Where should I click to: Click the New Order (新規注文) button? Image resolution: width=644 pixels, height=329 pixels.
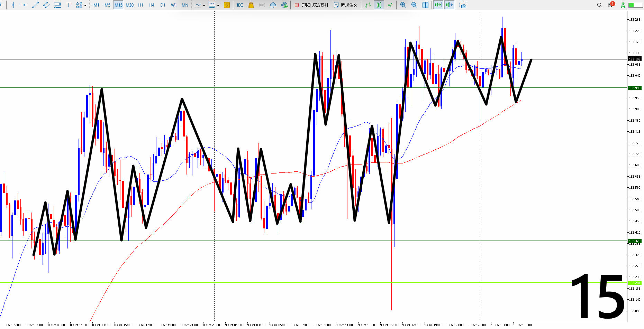[x=345, y=5]
